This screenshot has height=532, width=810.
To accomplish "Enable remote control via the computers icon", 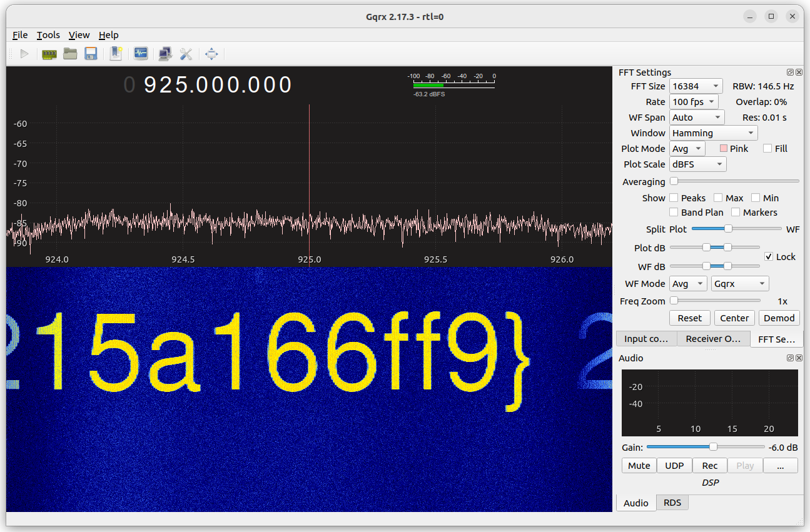I will tap(165, 54).
